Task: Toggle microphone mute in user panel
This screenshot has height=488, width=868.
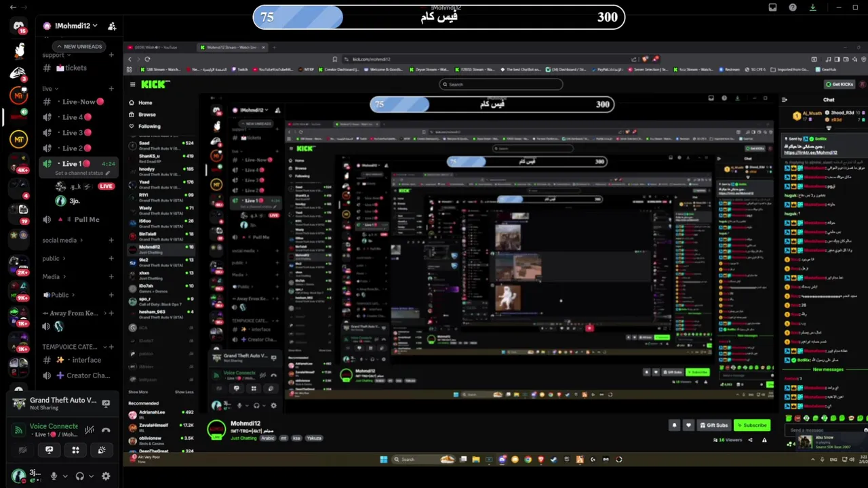Action: pos(54,476)
